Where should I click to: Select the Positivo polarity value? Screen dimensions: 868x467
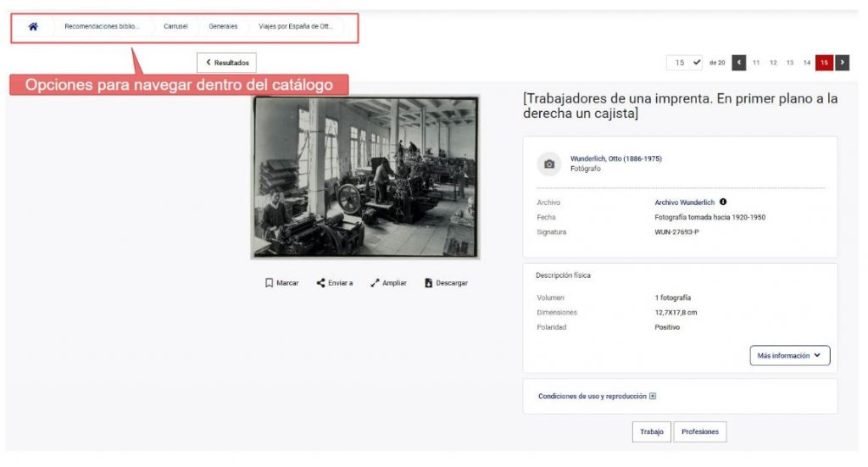pyautogui.click(x=667, y=327)
